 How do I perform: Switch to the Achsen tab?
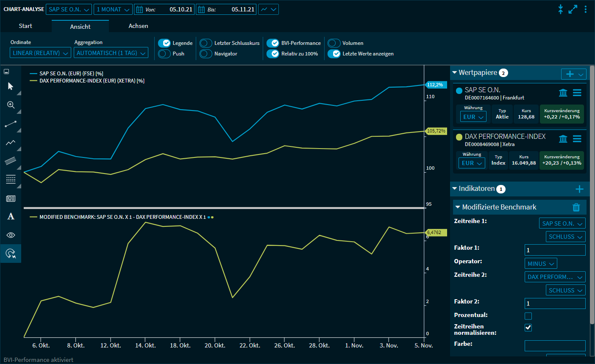[138, 26]
